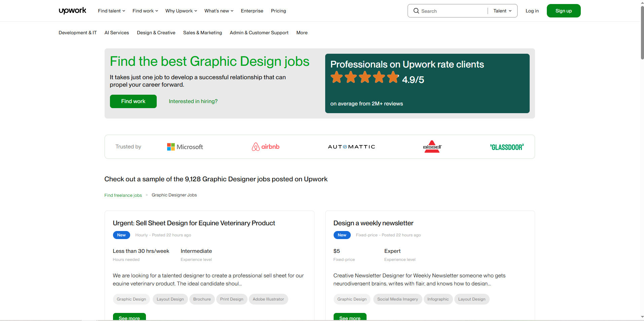The width and height of the screenshot is (644, 321).
Task: Click the Enterprise menu item
Action: [252, 11]
